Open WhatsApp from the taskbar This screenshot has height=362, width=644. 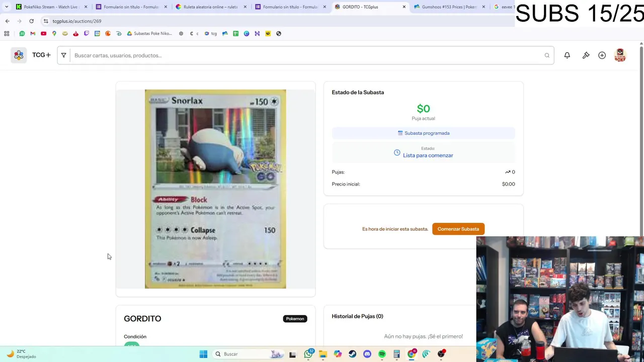[308, 354]
